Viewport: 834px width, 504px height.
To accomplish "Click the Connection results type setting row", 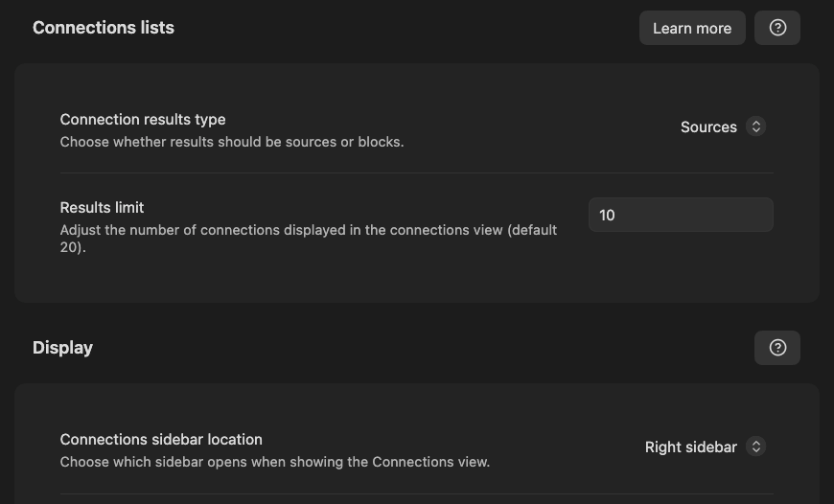I will point(416,129).
